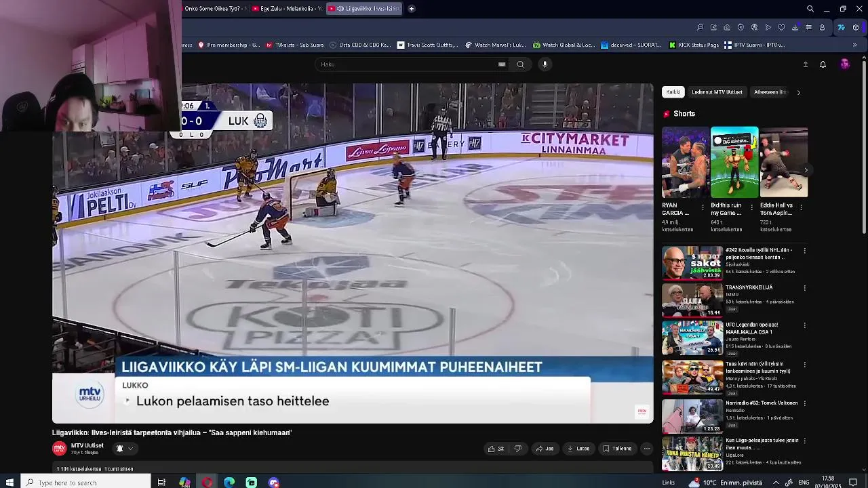The height and width of the screenshot is (488, 868).
Task: Show more filter chips with right arrow
Action: (798, 92)
